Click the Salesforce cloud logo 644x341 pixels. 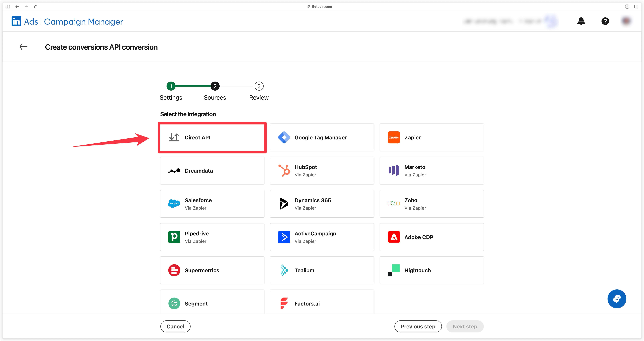pyautogui.click(x=174, y=204)
